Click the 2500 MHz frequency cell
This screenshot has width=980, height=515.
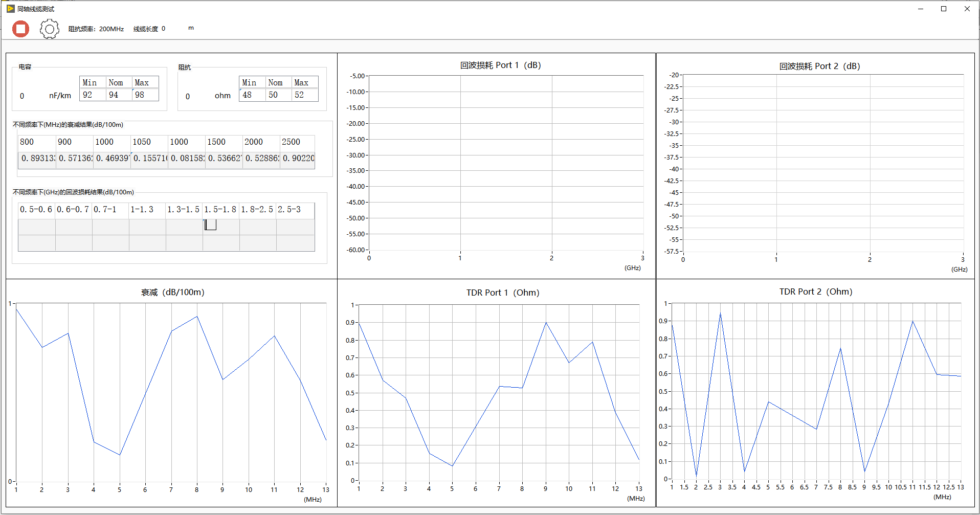point(297,142)
